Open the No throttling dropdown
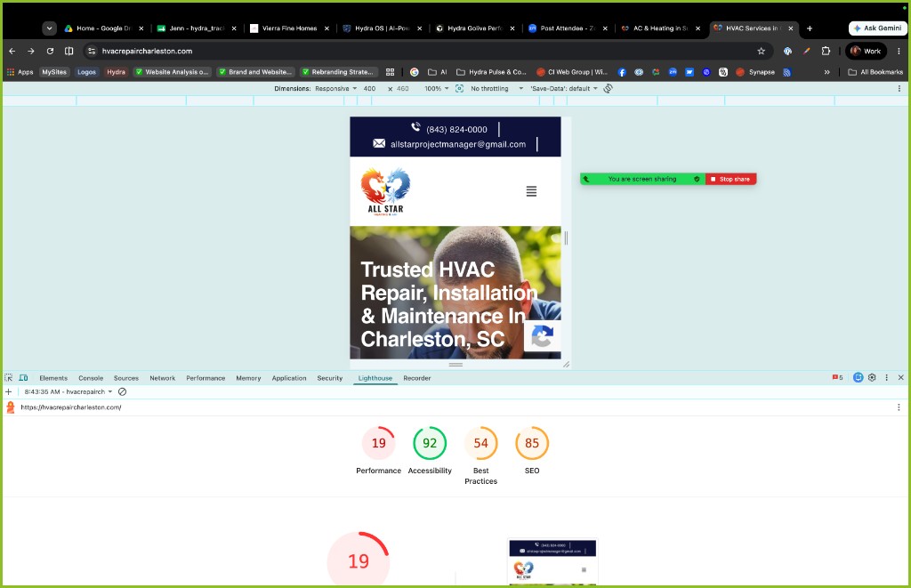 tap(496, 88)
